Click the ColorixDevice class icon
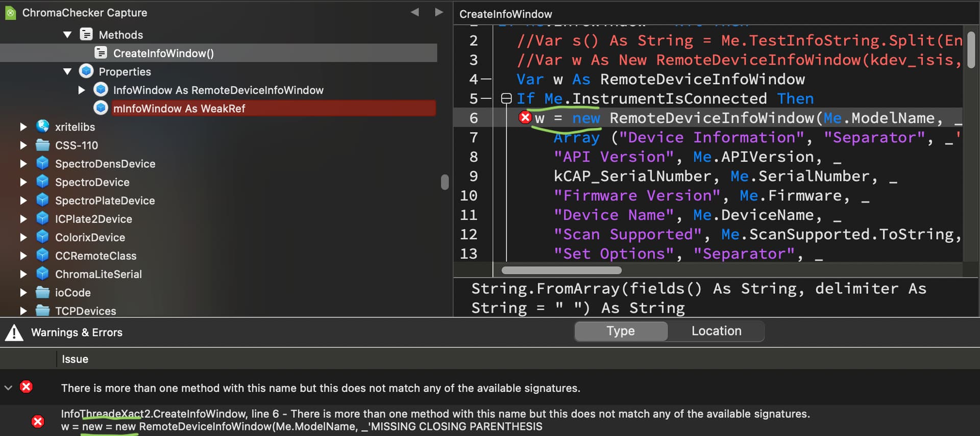980x436 pixels. [x=43, y=237]
